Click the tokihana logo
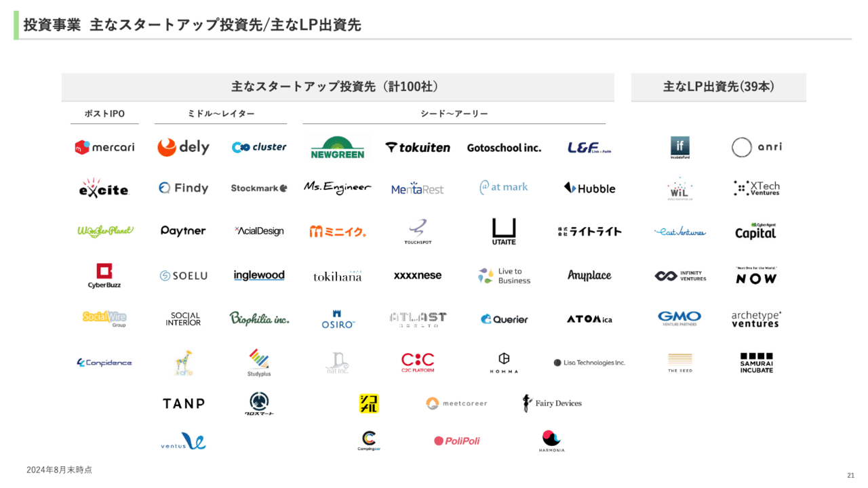Viewport: 868px width, 488px height. (338, 275)
